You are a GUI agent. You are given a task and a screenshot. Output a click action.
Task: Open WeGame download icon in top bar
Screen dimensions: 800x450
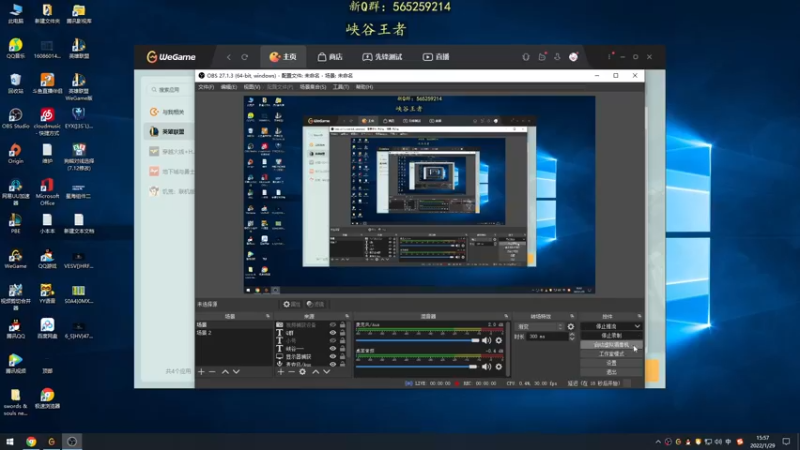pyautogui.click(x=557, y=57)
